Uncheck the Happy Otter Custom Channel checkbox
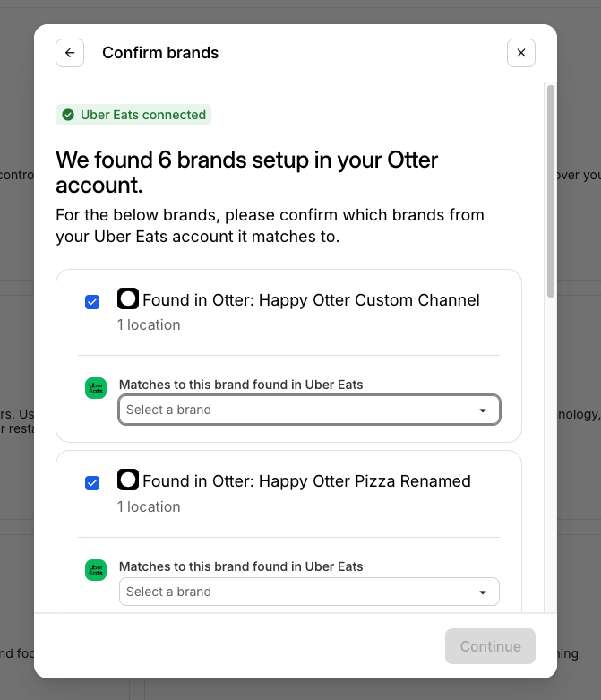 click(92, 302)
